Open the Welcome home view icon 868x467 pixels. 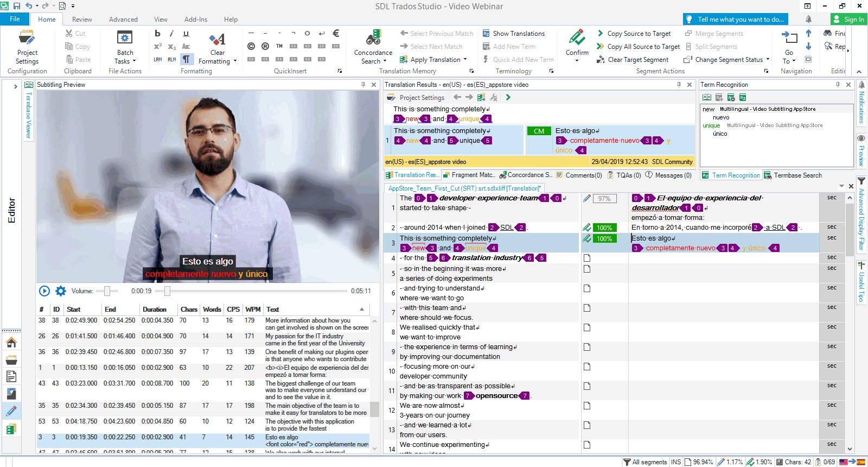click(x=11, y=343)
